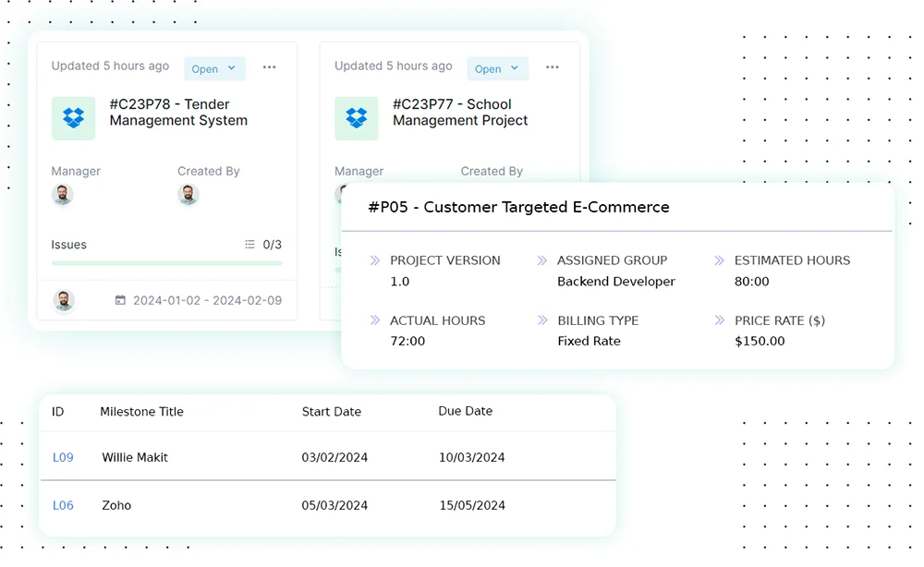Expand the ESTIMATED HOURS chevron

720,260
